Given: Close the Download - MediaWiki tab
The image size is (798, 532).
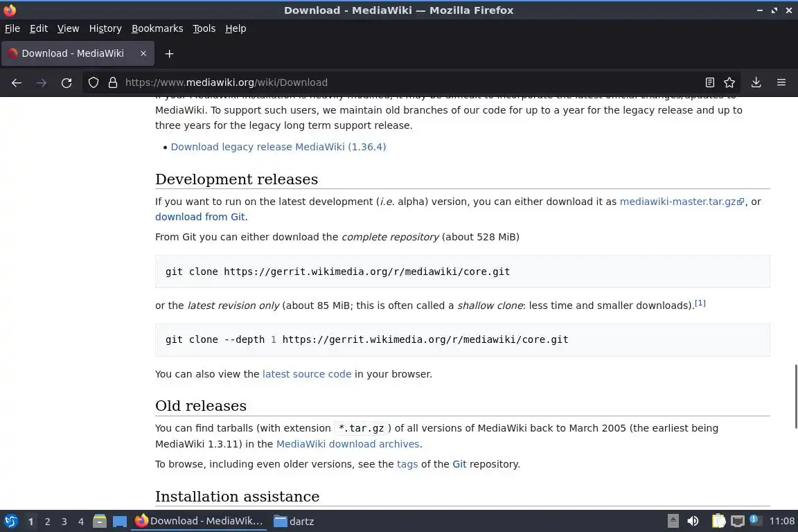Looking at the screenshot, I should [x=143, y=53].
